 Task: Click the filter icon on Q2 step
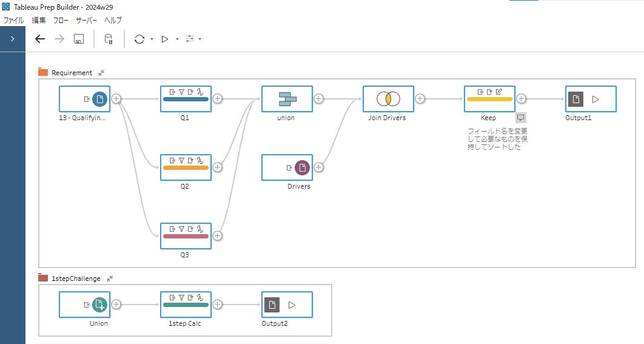coord(181,161)
